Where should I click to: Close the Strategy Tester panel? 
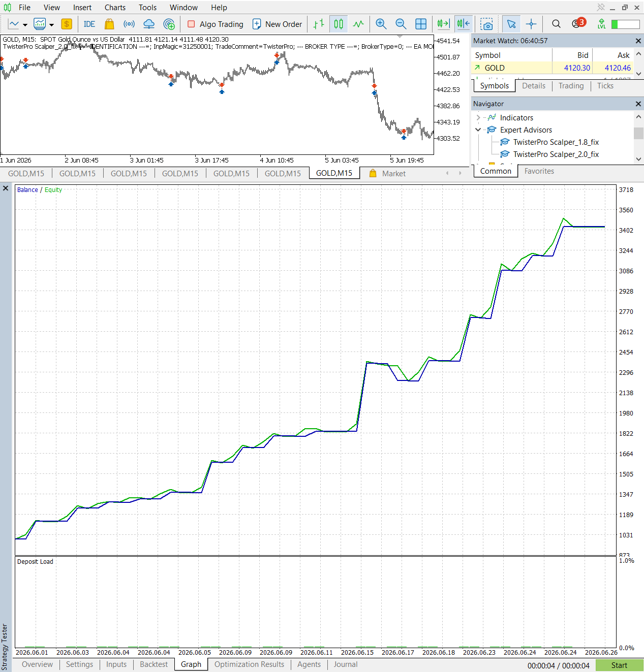point(6,188)
